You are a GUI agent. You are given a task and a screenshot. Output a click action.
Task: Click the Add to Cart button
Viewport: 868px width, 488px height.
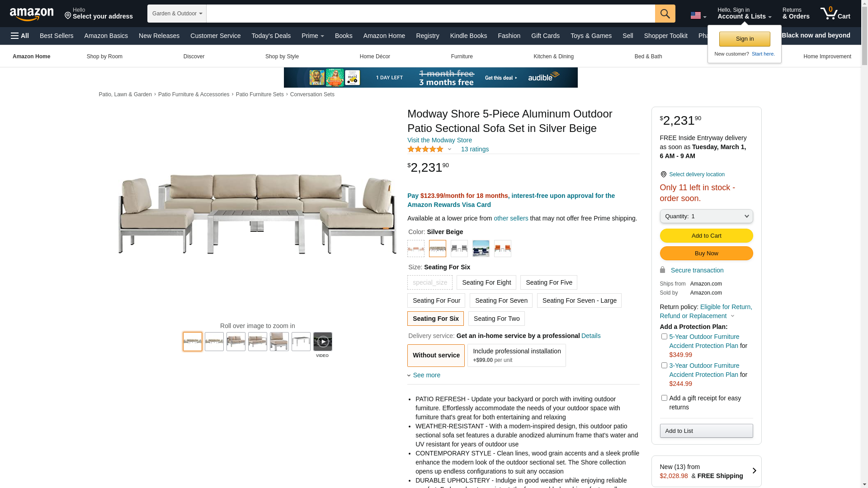706,235
